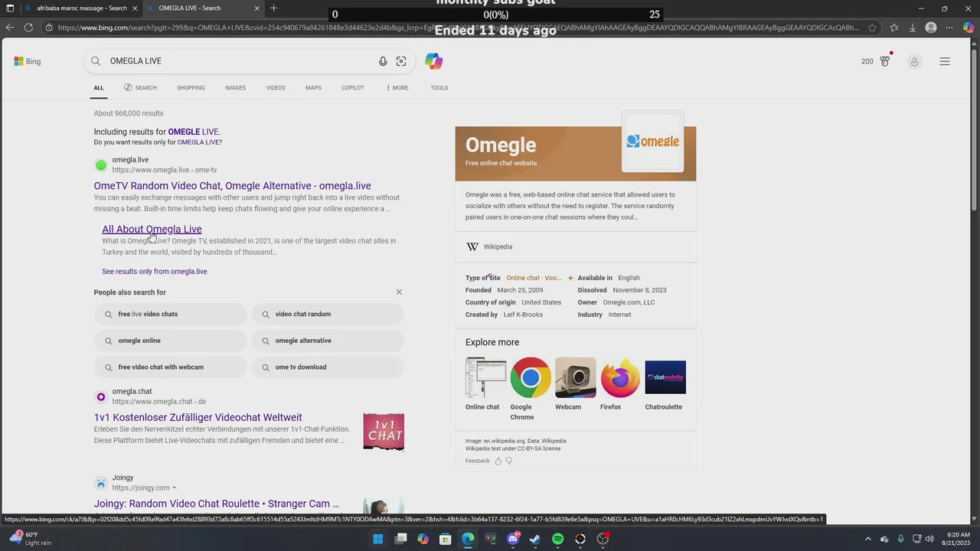Open All About Omegla Live link
This screenshot has width=980, height=551.
pyautogui.click(x=152, y=229)
